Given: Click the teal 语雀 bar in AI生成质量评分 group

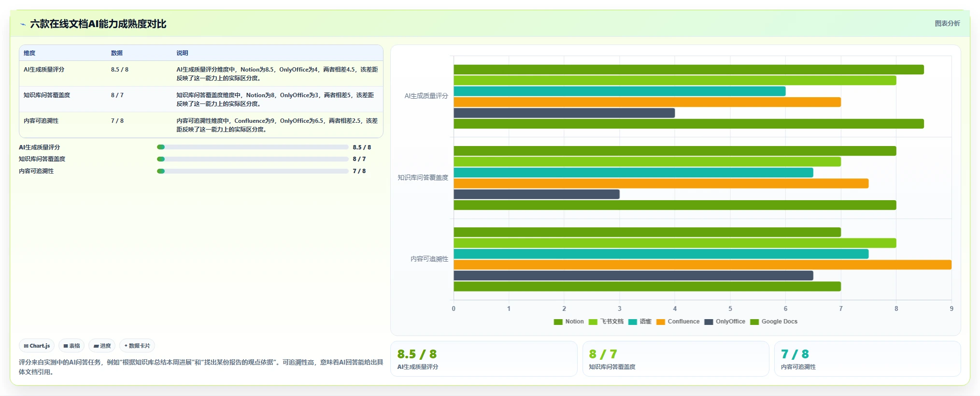Looking at the screenshot, I should (x=620, y=91).
